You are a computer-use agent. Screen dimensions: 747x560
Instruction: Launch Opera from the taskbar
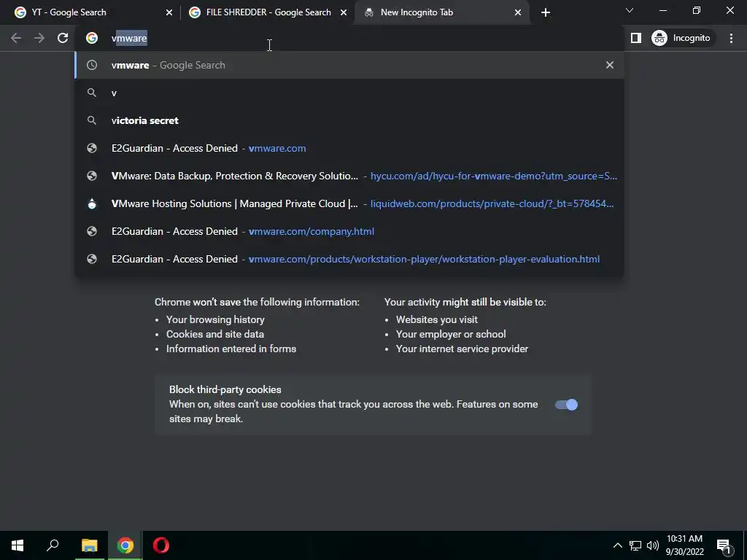pyautogui.click(x=161, y=545)
